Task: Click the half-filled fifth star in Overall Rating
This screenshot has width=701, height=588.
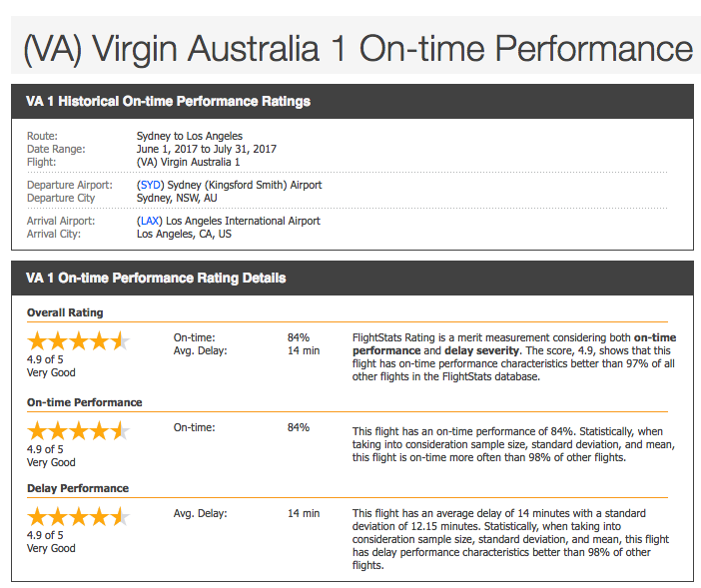Action: [x=120, y=341]
